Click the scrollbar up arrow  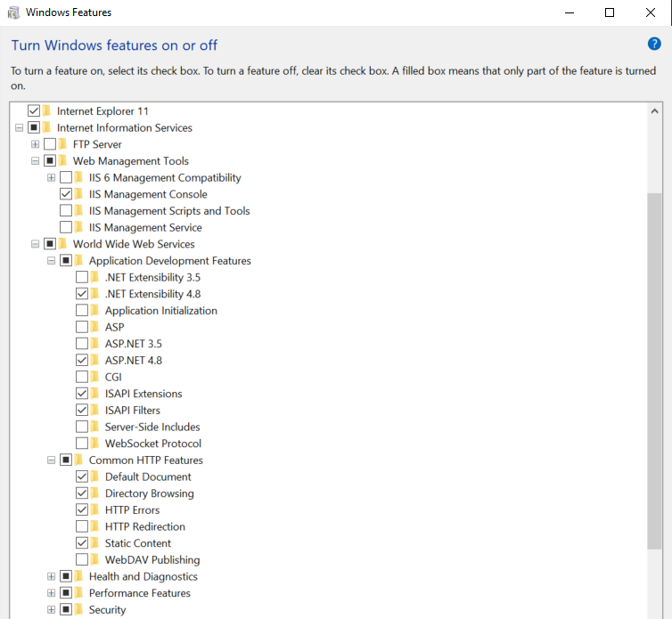[x=654, y=111]
